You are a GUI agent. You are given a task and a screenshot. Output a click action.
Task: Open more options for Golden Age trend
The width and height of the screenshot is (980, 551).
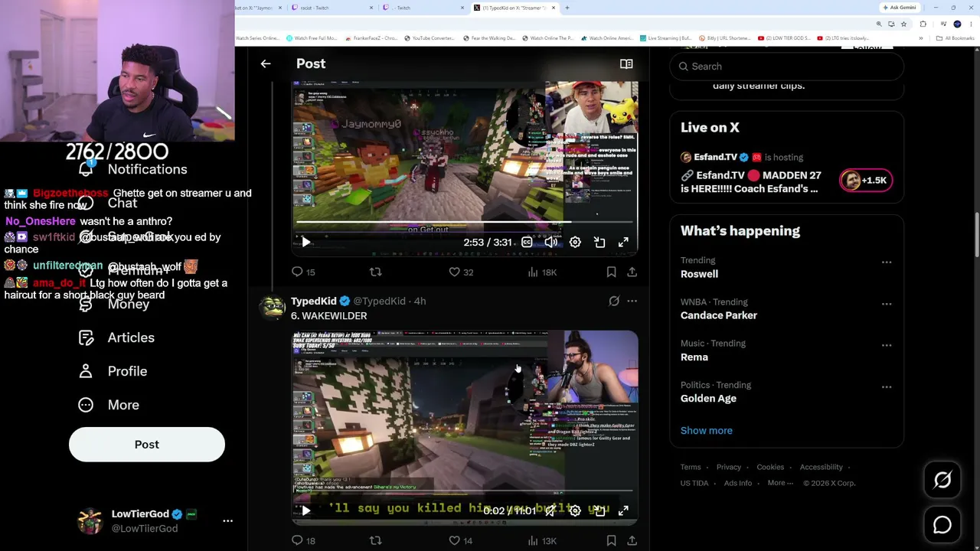coord(887,386)
